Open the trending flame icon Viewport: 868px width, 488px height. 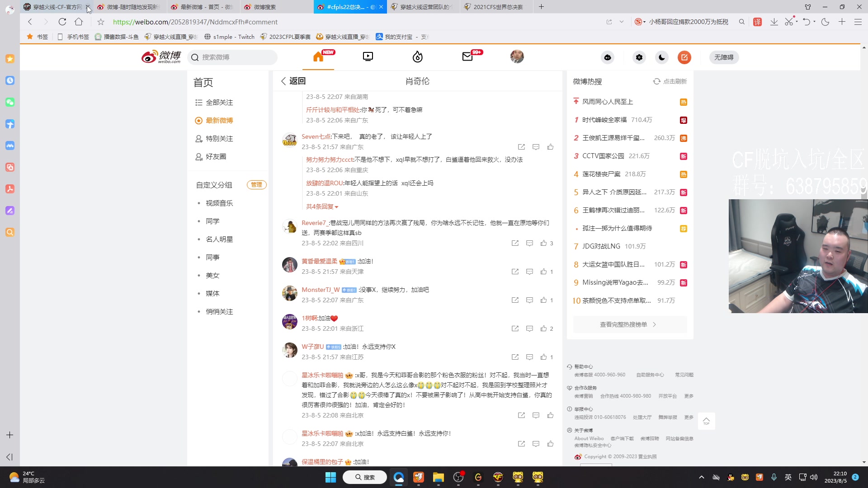417,57
